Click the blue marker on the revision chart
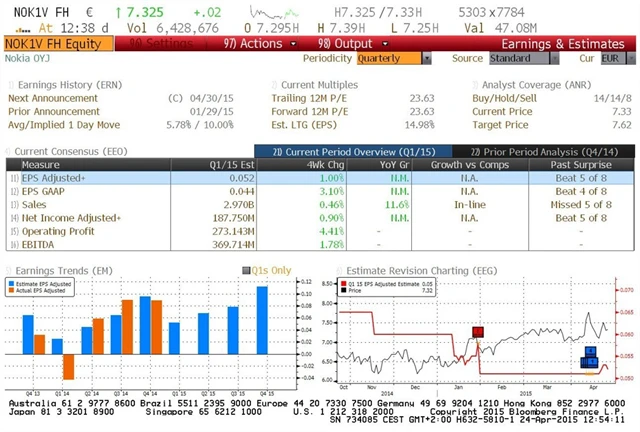640x432 pixels. click(x=589, y=356)
